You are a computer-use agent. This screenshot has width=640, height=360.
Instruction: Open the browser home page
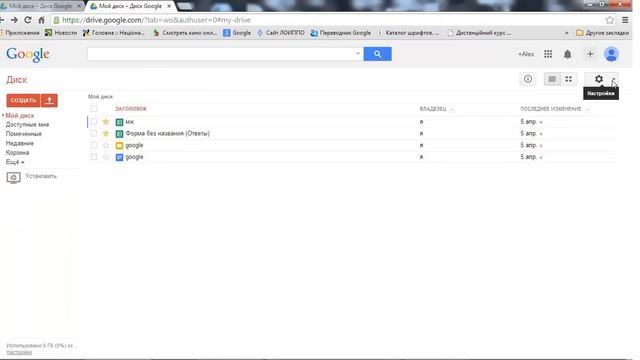(41, 20)
